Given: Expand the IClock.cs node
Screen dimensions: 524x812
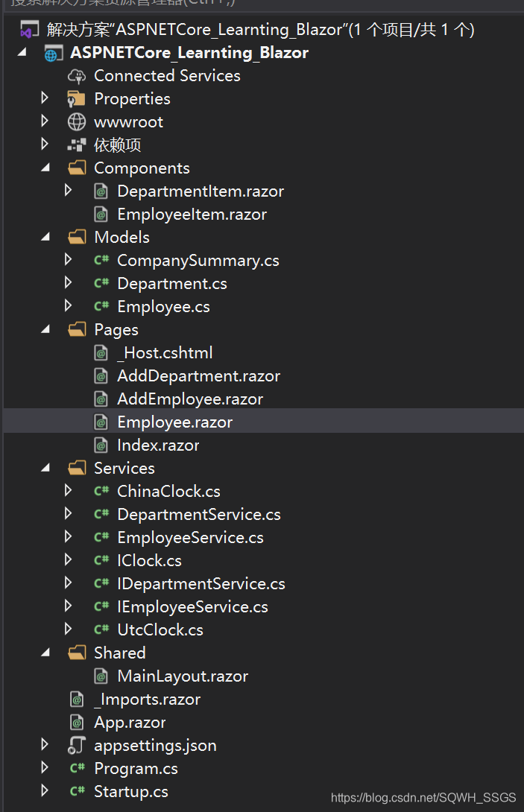Looking at the screenshot, I should coord(68,559).
